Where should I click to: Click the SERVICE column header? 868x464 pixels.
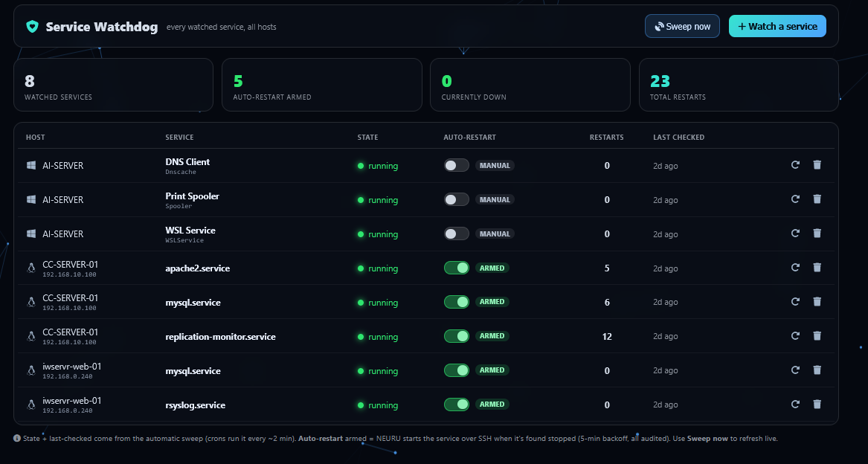pos(179,138)
